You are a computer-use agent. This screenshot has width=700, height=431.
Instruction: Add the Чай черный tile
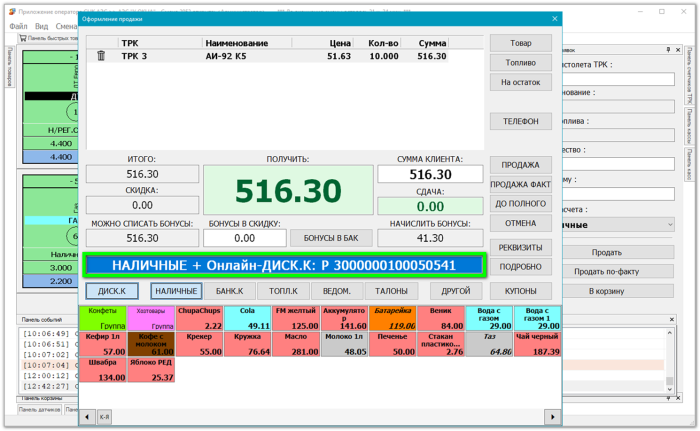[x=537, y=344]
